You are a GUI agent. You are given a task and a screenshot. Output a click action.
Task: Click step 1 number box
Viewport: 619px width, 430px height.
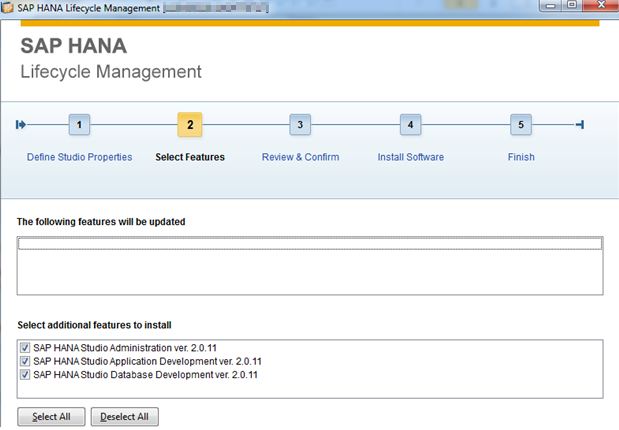click(x=79, y=125)
